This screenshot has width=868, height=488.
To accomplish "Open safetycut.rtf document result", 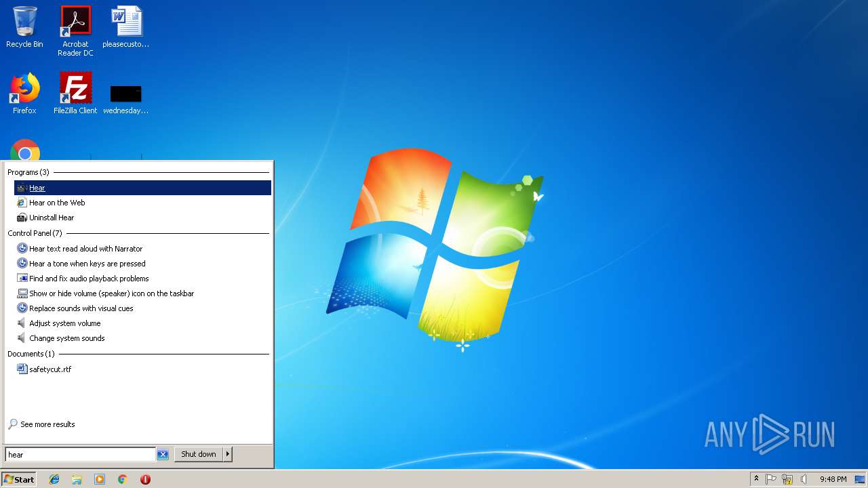I will [x=142, y=369].
